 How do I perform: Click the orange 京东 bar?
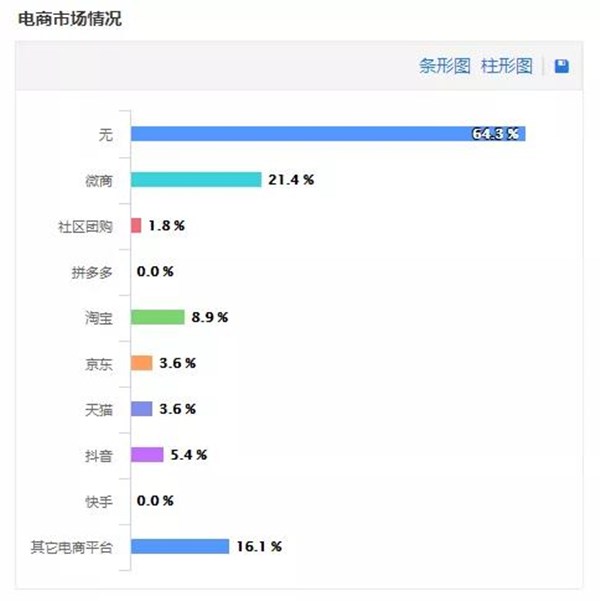point(141,363)
